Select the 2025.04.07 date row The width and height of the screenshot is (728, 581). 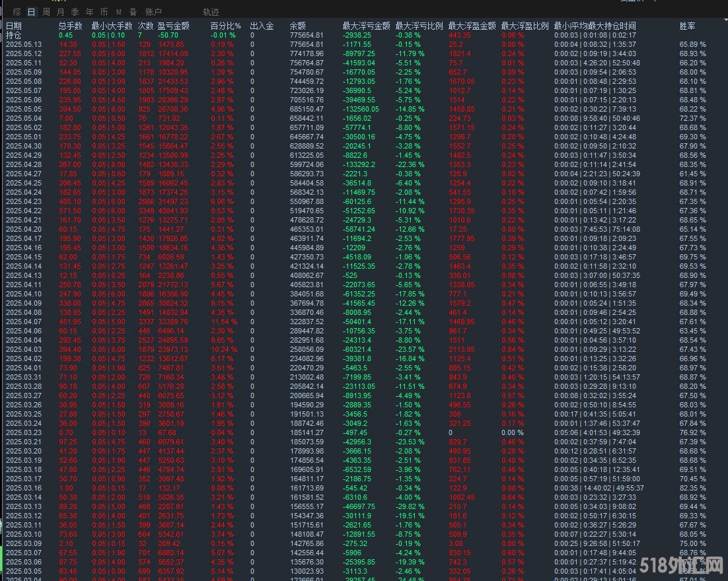24,322
